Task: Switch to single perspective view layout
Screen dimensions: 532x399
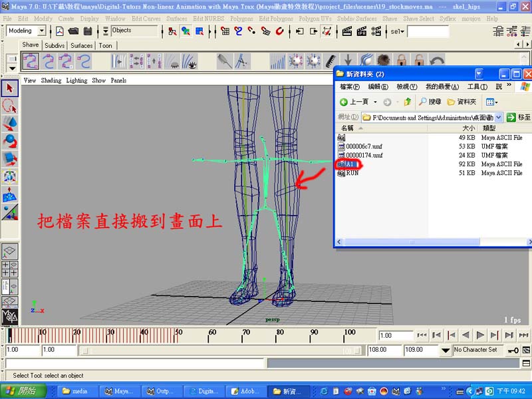Action: 10,251
